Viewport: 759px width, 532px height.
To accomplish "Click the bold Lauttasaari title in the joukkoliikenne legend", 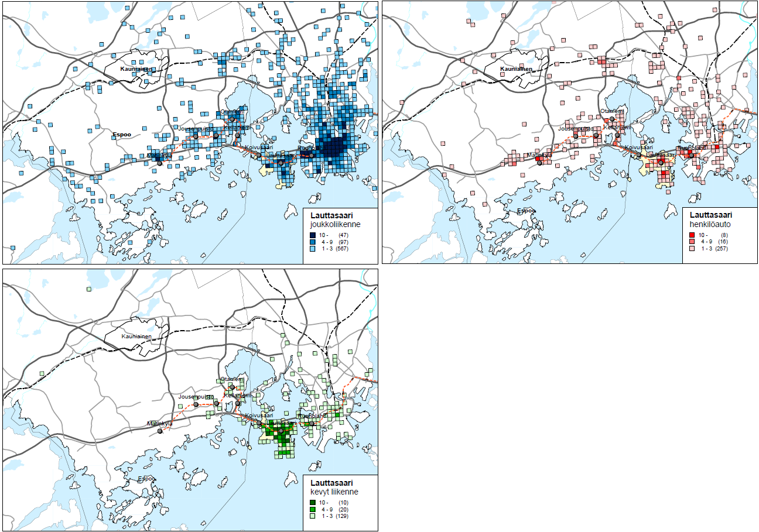I will point(331,215).
